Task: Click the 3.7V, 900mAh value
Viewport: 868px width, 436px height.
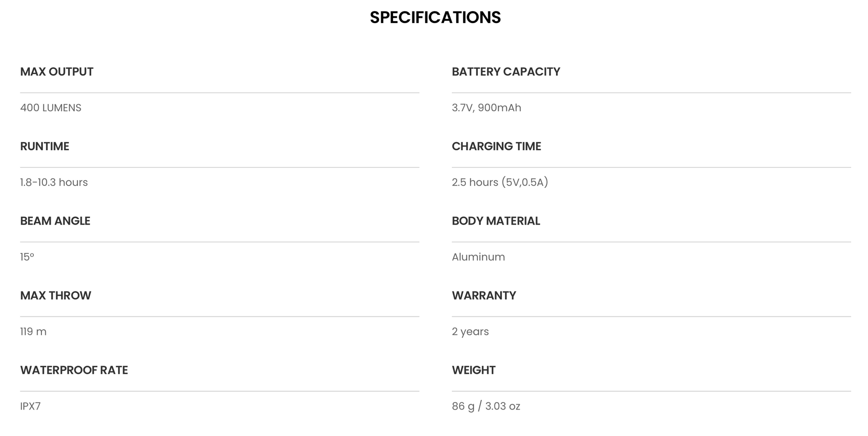Action: 487,108
